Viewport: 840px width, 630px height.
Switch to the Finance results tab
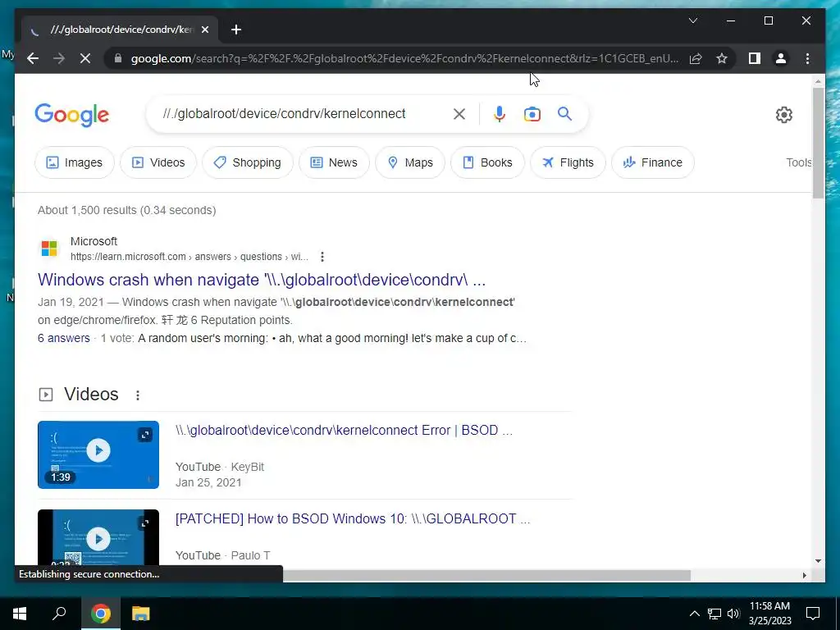point(653,162)
